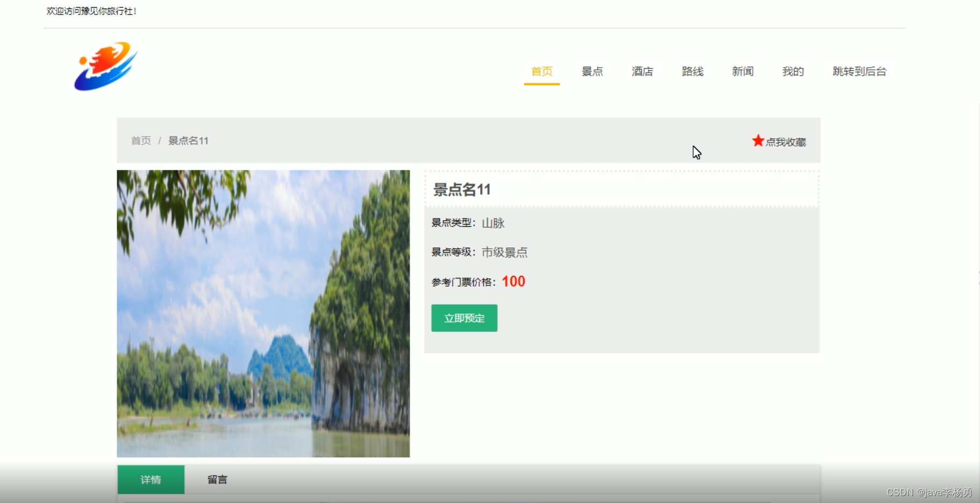This screenshot has width=980, height=503.
Task: Click the 立即预定 booking button
Action: (x=463, y=318)
